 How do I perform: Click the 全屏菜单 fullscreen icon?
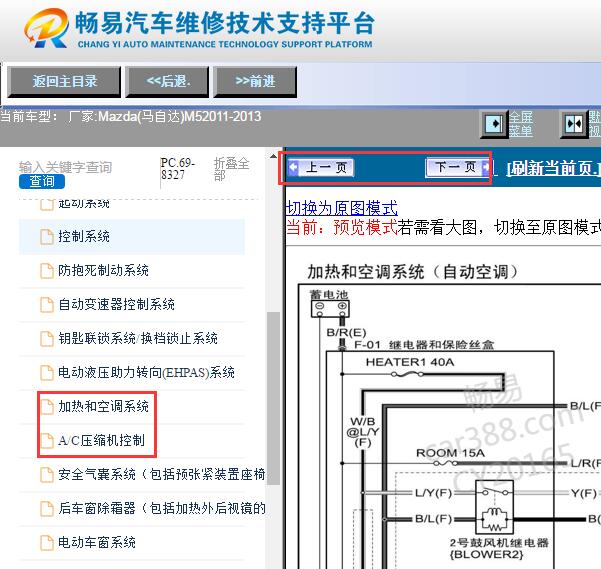494,124
